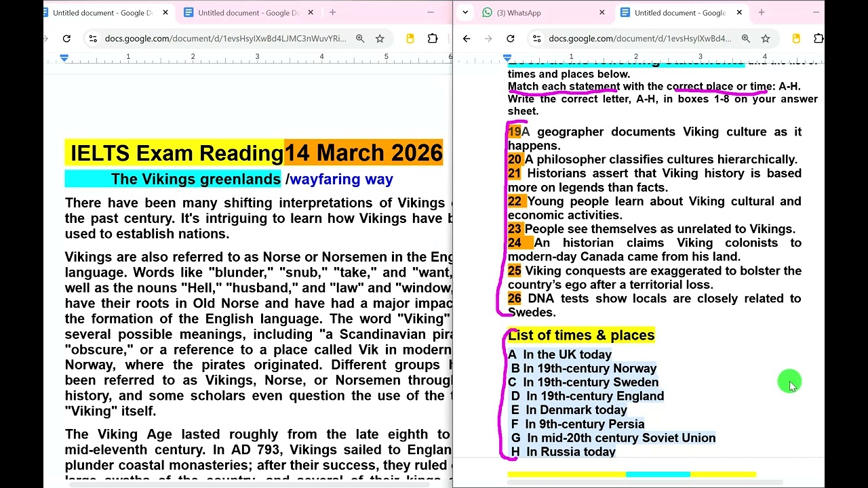Click statement 26 about DNA tests
This screenshot has height=488, width=868.
pyautogui.click(x=654, y=305)
